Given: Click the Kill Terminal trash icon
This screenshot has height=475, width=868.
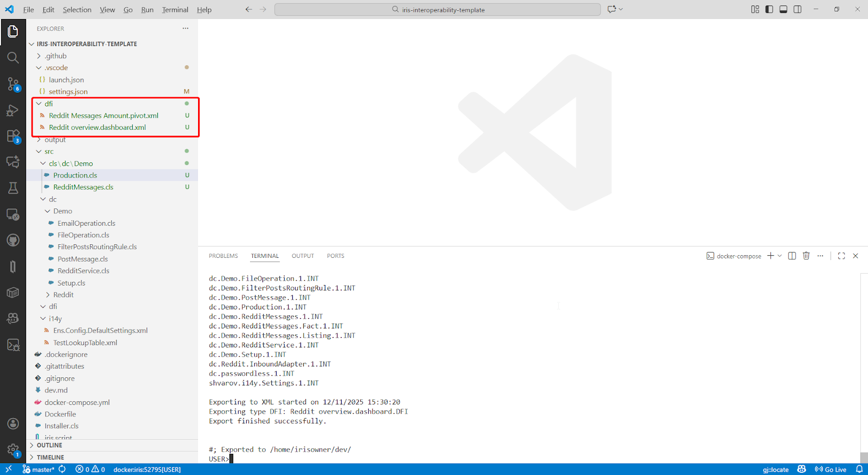Looking at the screenshot, I should click(806, 256).
